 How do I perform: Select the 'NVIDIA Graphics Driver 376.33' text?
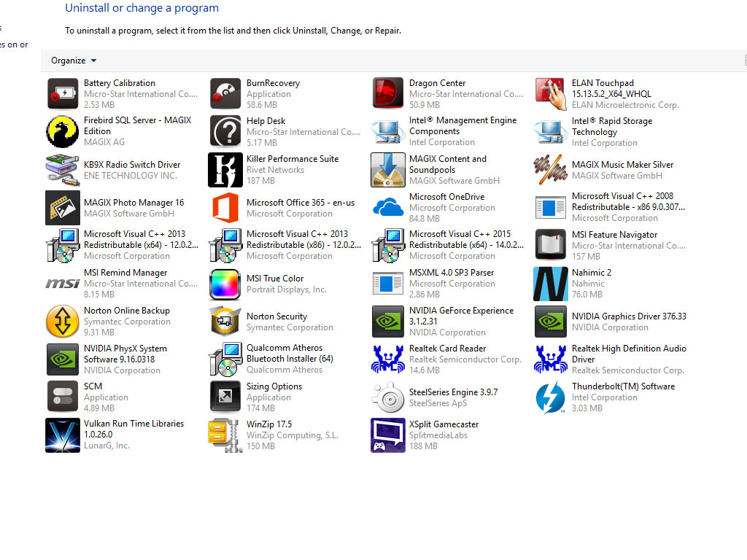[629, 316]
